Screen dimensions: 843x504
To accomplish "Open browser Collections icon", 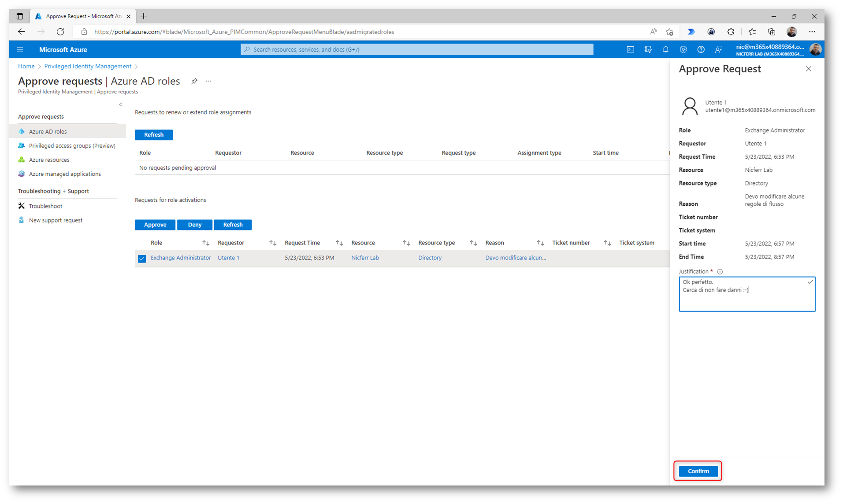I will [771, 32].
